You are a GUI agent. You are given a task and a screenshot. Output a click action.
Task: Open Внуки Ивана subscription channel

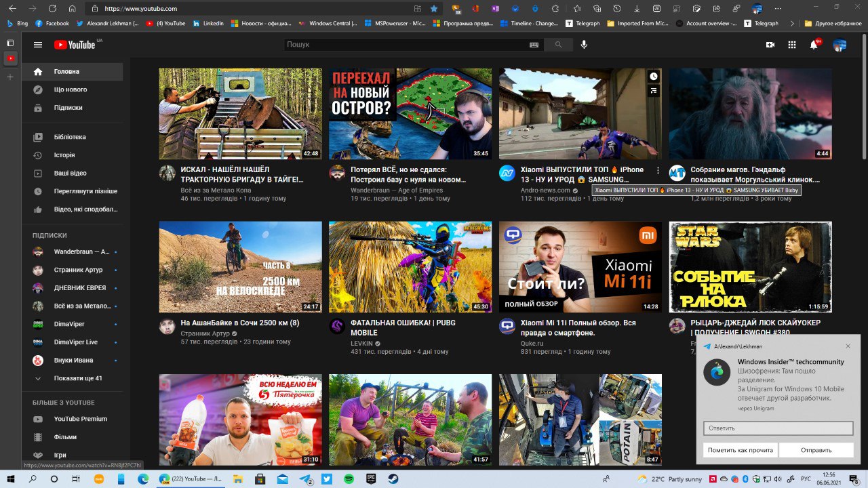click(x=73, y=360)
